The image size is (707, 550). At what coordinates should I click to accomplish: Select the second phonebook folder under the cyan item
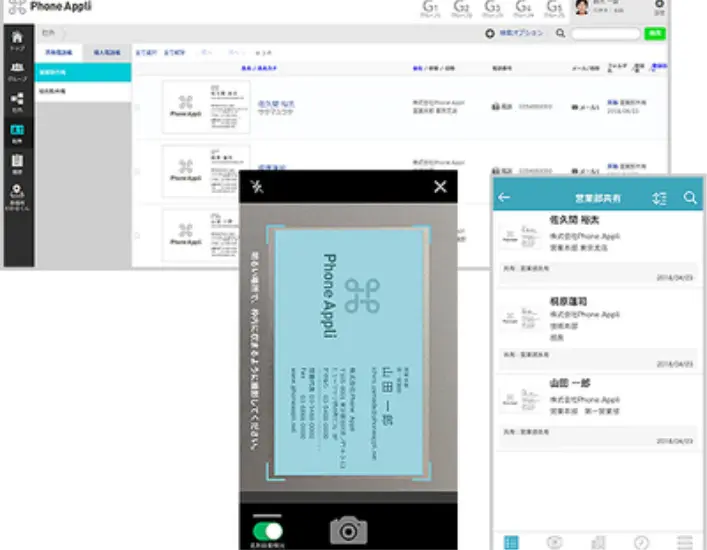(83, 91)
